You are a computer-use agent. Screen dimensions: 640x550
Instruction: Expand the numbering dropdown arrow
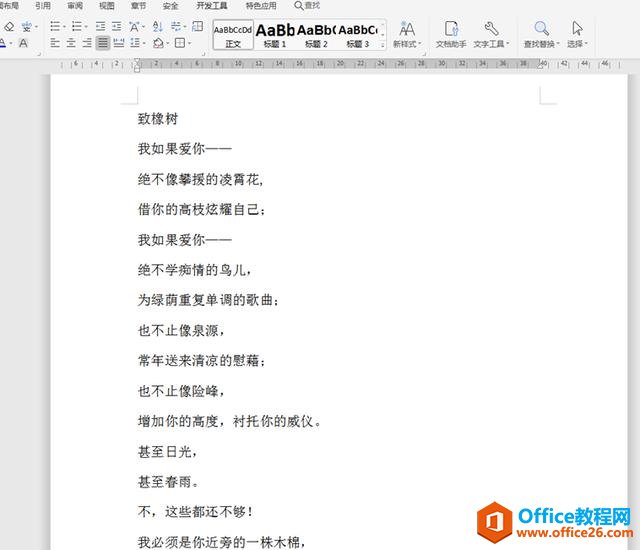[x=86, y=27]
